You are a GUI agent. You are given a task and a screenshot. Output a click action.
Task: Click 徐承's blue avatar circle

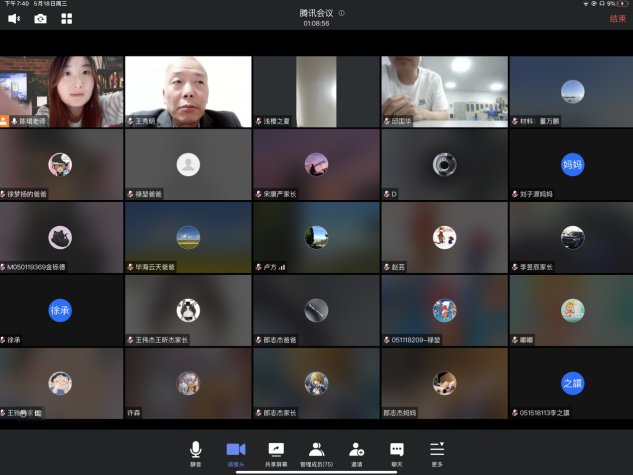[60, 310]
